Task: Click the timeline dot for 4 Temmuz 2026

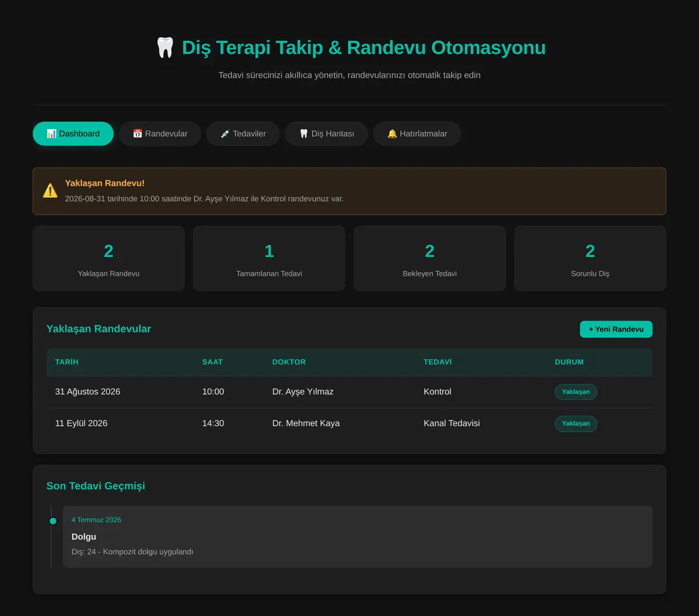Action: click(53, 521)
